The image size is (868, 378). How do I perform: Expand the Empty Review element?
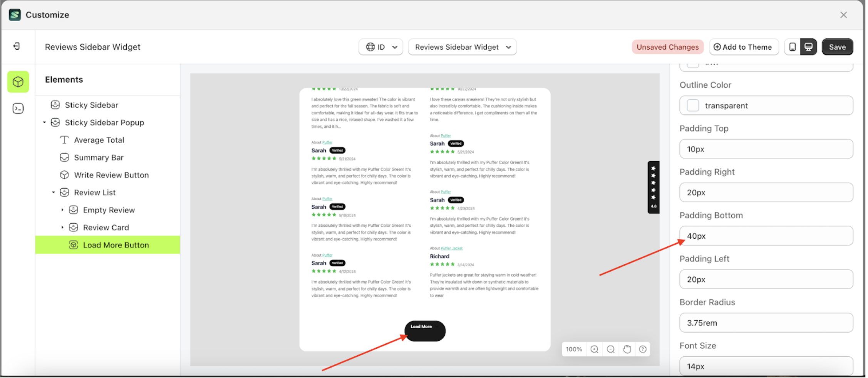tap(63, 210)
